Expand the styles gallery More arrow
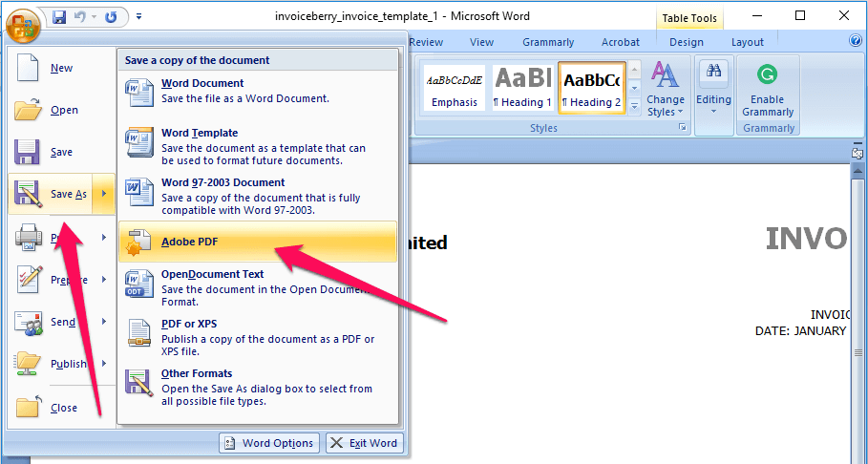868x464 pixels. [x=635, y=106]
